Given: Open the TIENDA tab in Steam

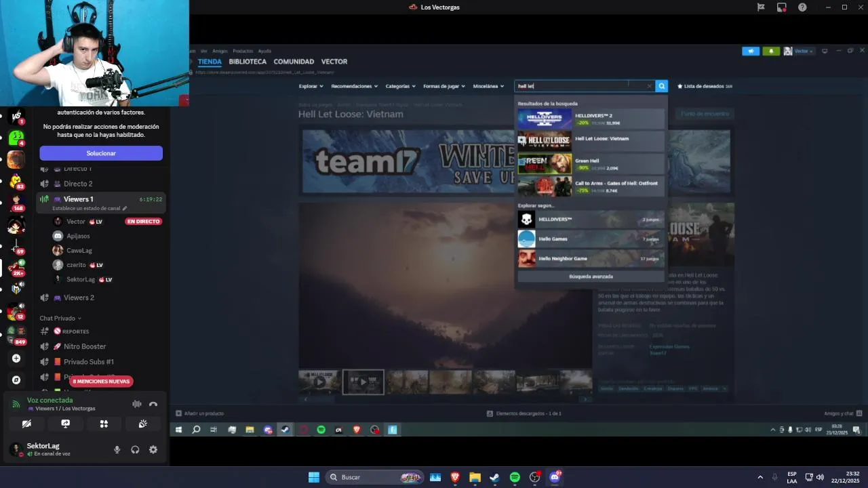Looking at the screenshot, I should coord(210,62).
